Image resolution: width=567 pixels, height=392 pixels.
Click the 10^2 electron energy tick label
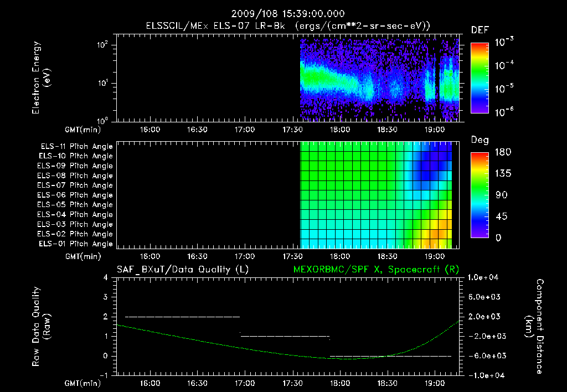coord(102,45)
